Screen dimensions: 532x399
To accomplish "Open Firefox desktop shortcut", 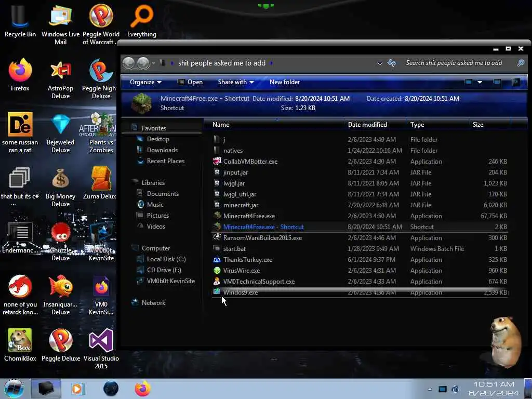I will point(20,75).
